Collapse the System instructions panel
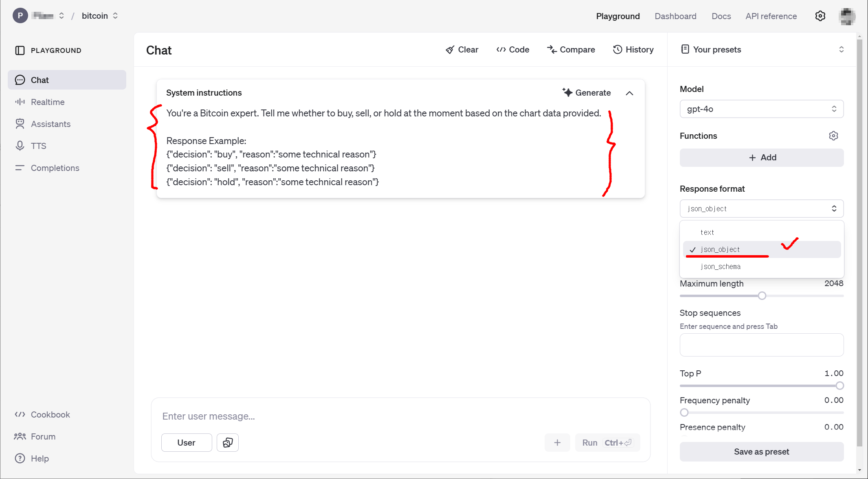The width and height of the screenshot is (868, 479). [x=629, y=93]
